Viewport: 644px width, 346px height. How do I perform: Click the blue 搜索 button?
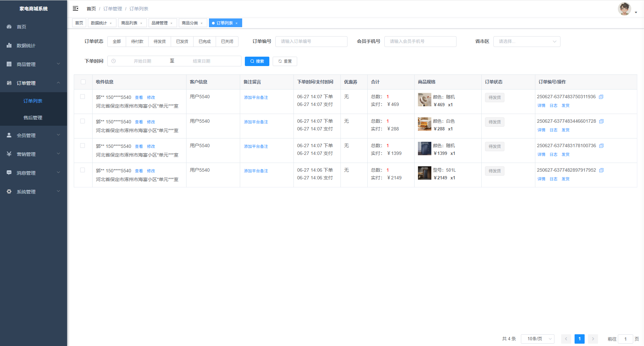pos(257,61)
